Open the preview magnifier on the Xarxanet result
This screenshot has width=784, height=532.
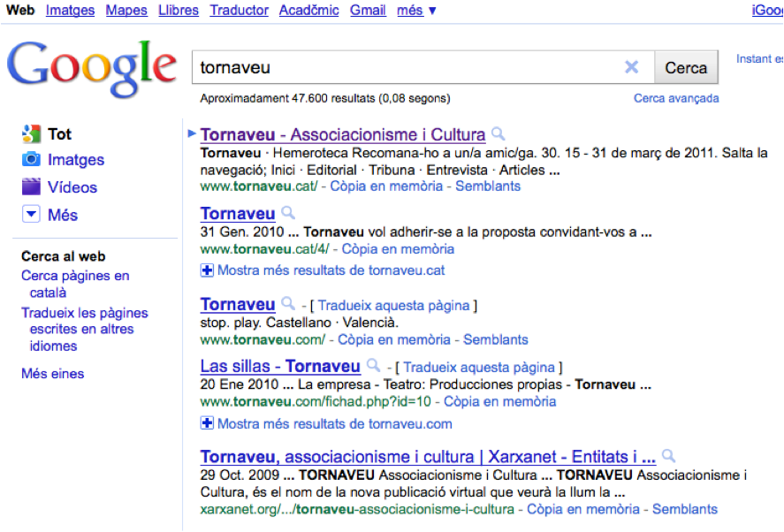pos(669,456)
